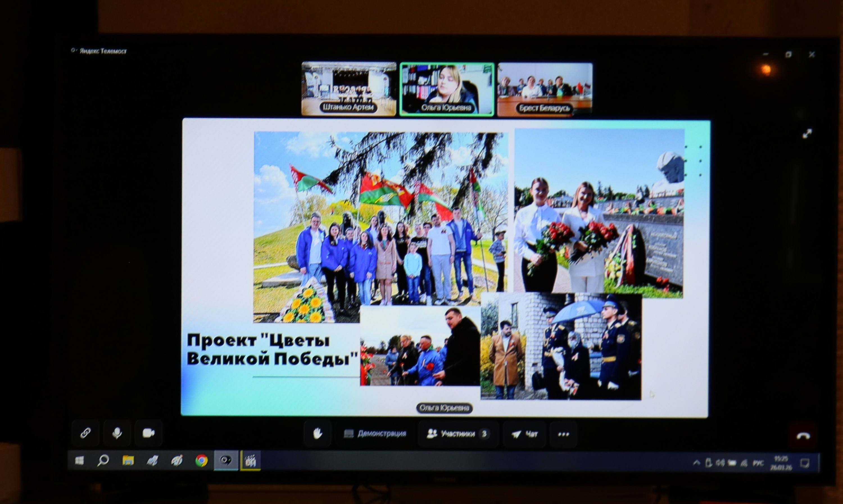Viewport: 843px width, 504px height.
Task: Open the Чат panel
Action: tap(524, 434)
